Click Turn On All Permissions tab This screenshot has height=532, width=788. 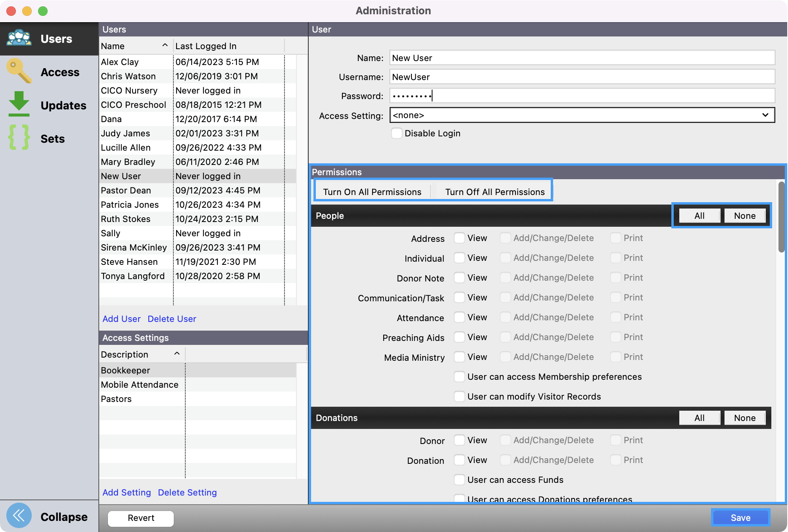click(372, 192)
